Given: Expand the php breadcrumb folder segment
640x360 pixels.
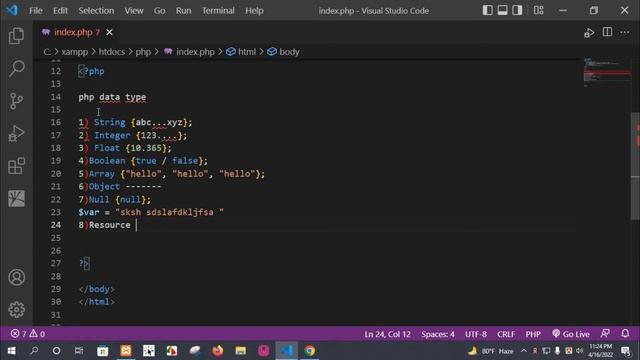Looking at the screenshot, I should (x=143, y=52).
